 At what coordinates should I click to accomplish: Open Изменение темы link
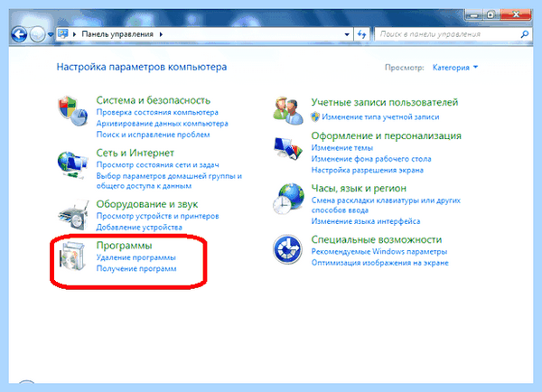(341, 148)
